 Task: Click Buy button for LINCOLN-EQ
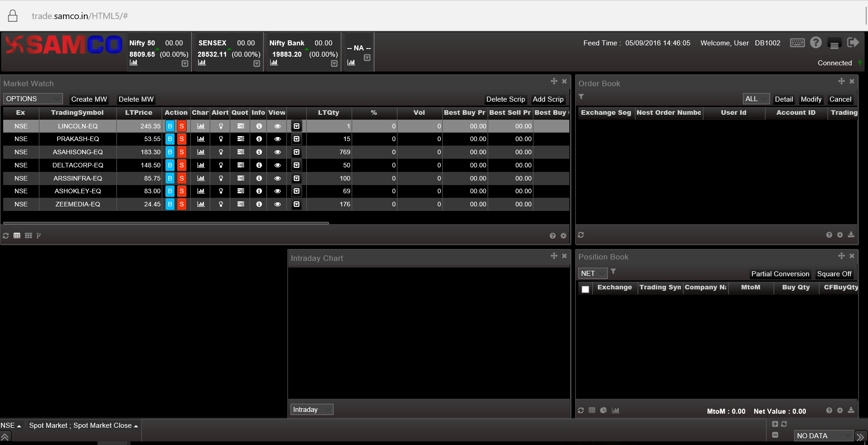(170, 126)
